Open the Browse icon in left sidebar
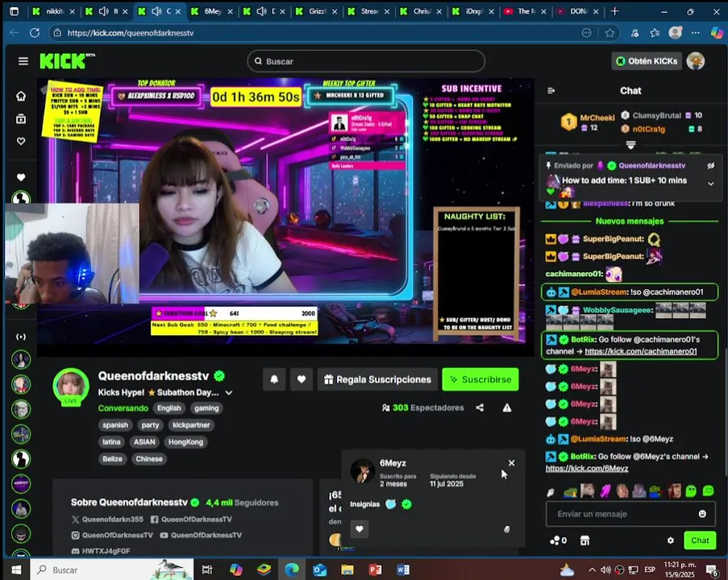This screenshot has width=728, height=580. [21, 118]
